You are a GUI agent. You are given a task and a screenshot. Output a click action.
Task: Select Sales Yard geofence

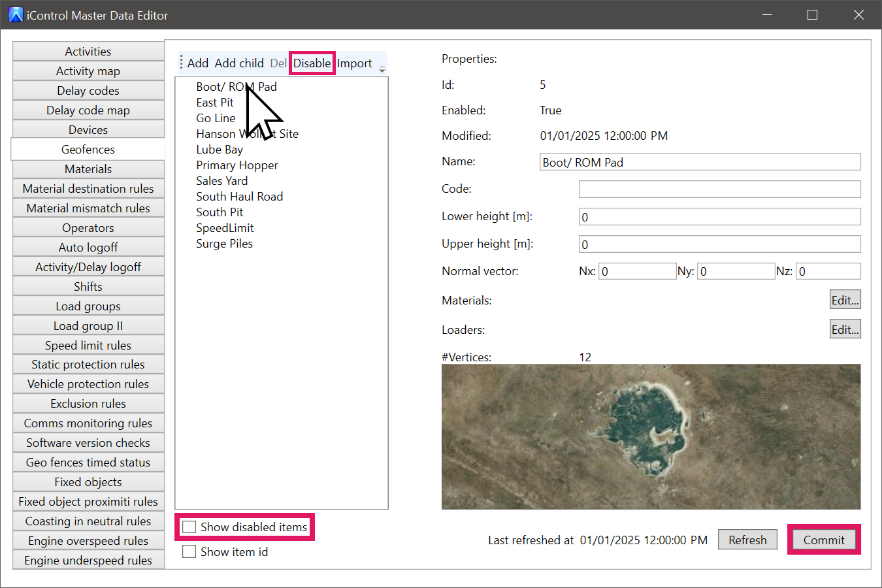point(222,181)
